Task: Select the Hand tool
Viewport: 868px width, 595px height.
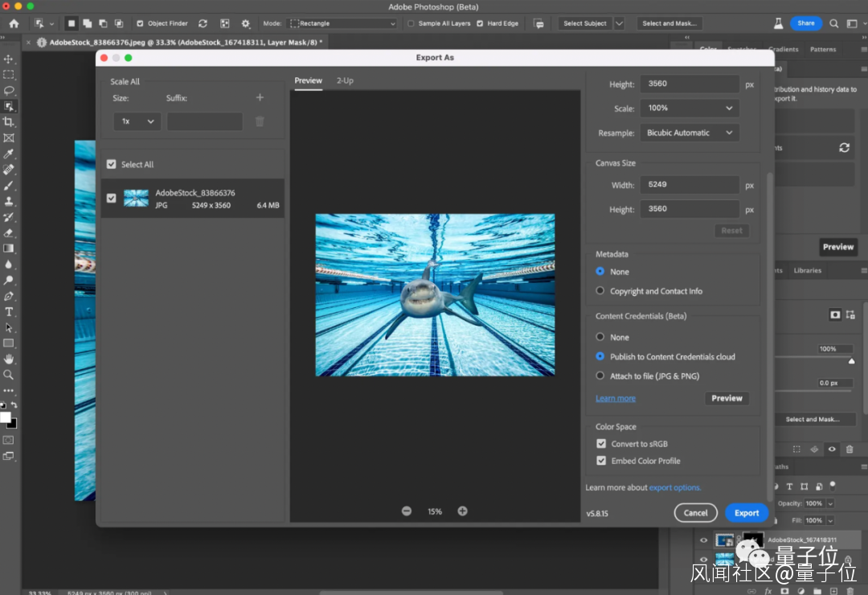Action: pos(9,359)
